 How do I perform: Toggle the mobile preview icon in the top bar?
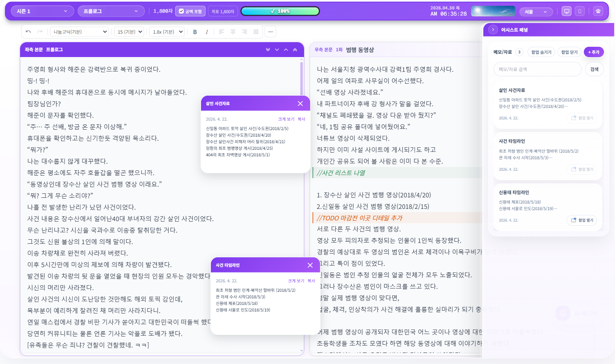pos(580,11)
